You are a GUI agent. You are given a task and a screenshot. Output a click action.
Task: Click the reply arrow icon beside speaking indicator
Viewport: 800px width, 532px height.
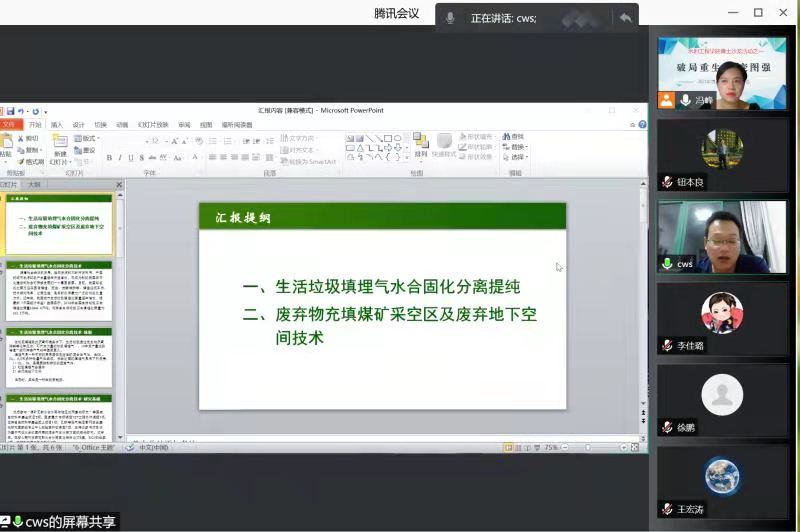(625, 18)
